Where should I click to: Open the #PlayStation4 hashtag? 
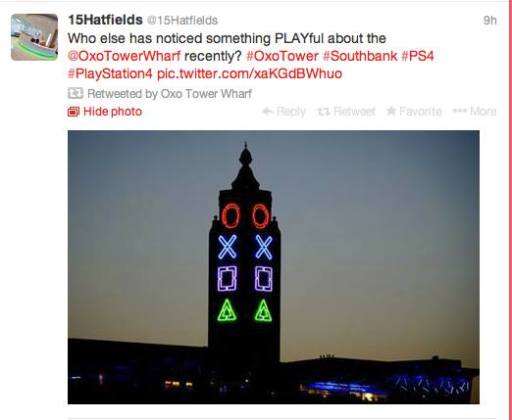pyautogui.click(x=110, y=74)
